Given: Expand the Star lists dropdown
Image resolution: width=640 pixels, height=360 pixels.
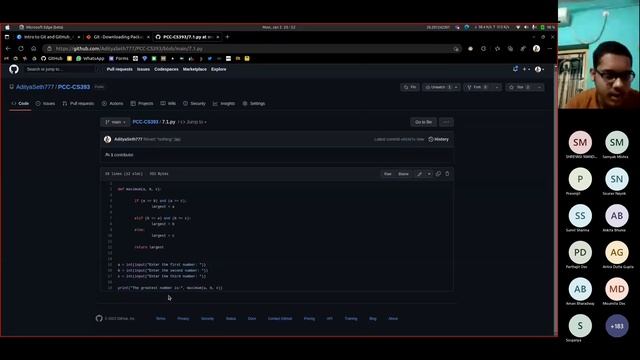Looking at the screenshot, I should (539, 87).
